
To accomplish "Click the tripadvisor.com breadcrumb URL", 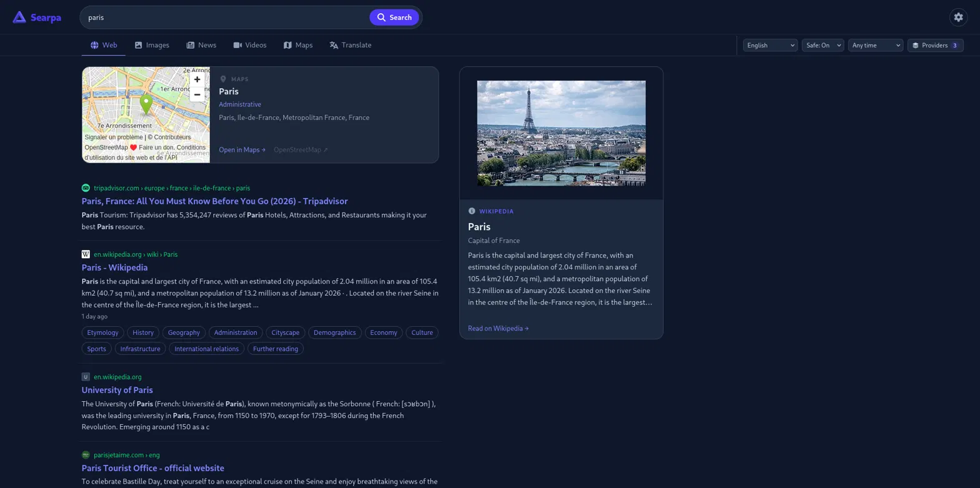I will pyautogui.click(x=172, y=188).
